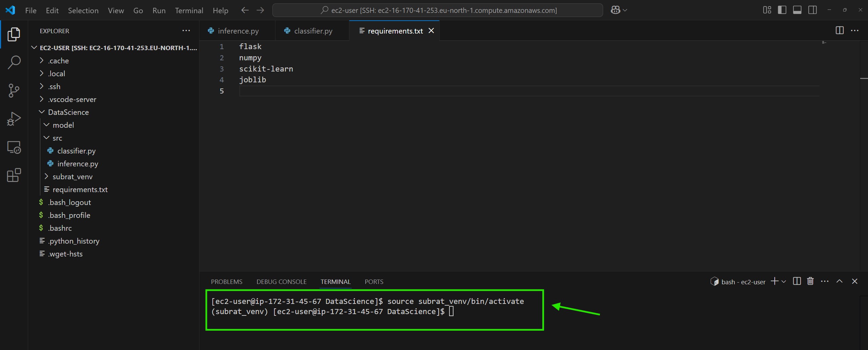Split the terminal panel
Screen dimensions: 868x350
coord(797,281)
